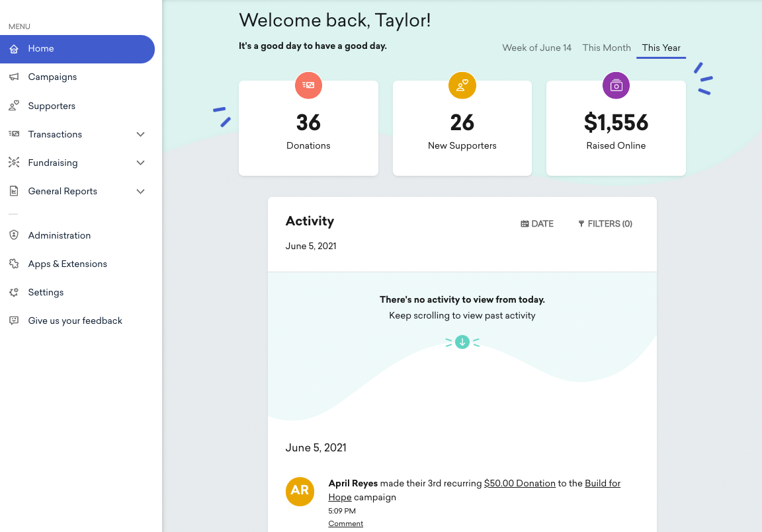Open the DATE picker button

tap(537, 224)
